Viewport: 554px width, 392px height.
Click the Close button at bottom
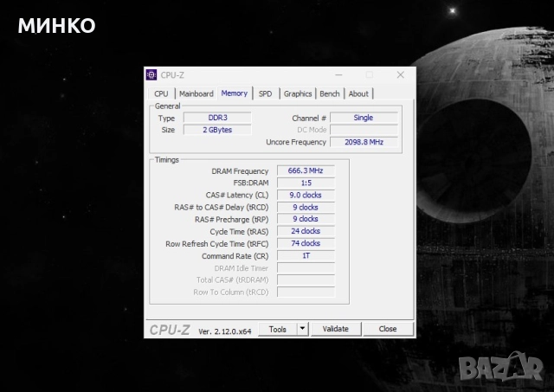coord(388,329)
